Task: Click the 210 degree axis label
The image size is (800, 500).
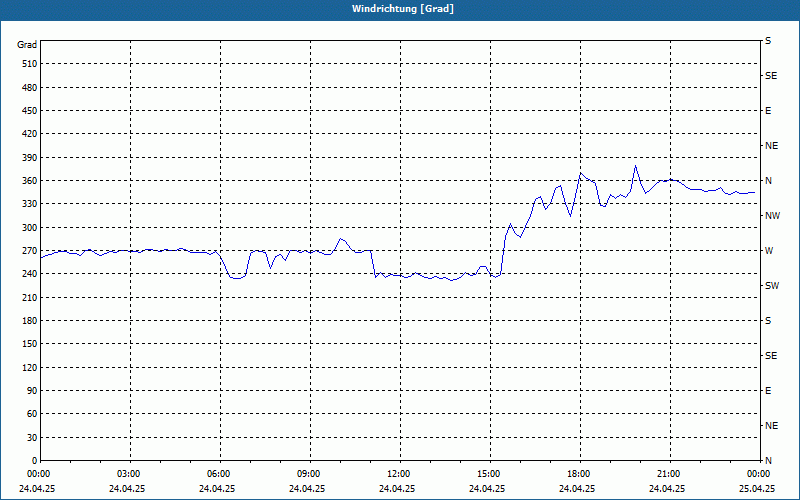Action: click(x=30, y=297)
